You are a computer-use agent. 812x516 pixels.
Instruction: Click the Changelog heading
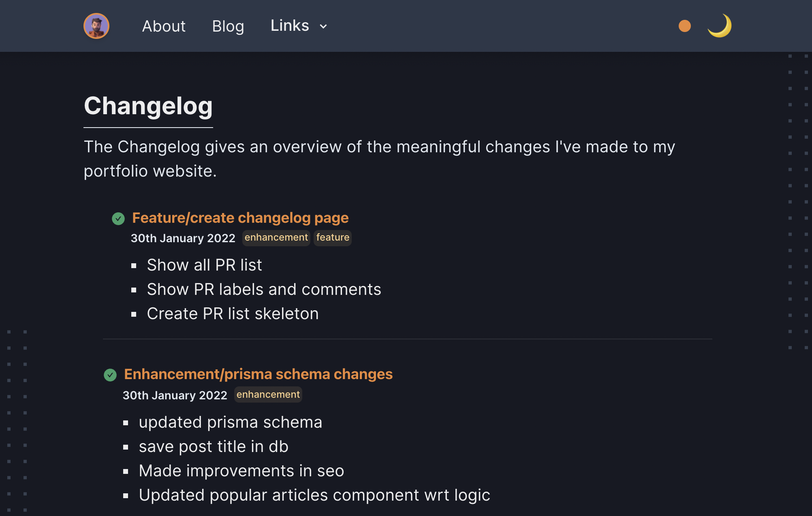[148, 106]
